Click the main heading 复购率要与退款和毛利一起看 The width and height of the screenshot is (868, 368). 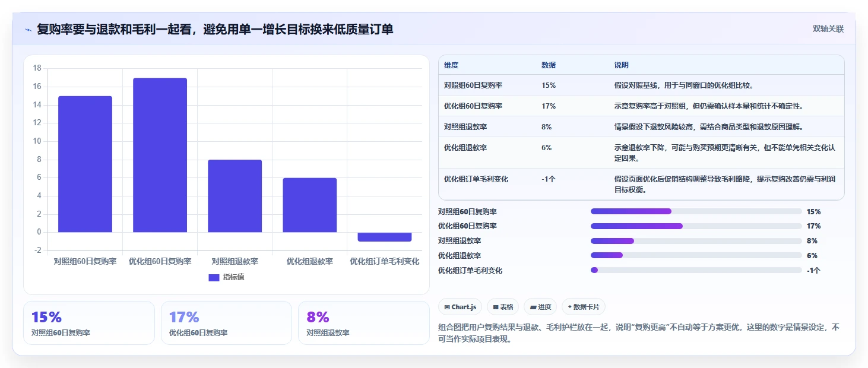215,29
